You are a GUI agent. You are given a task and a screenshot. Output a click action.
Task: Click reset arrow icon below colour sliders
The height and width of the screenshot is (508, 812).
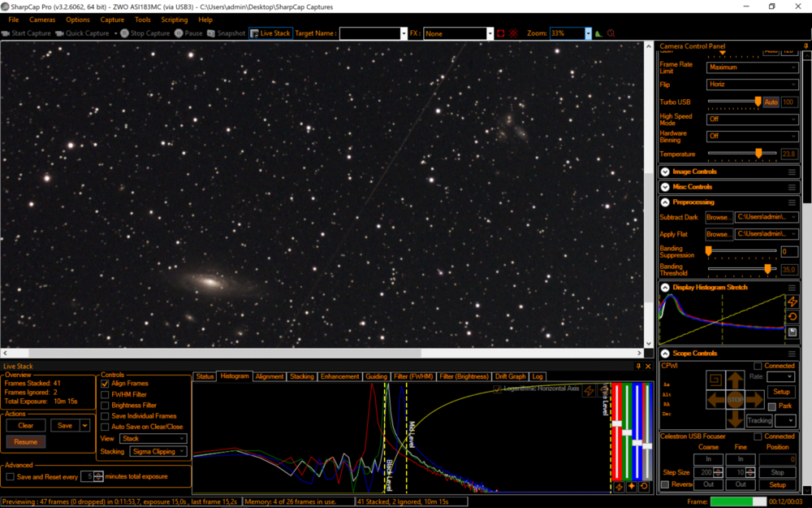point(644,487)
